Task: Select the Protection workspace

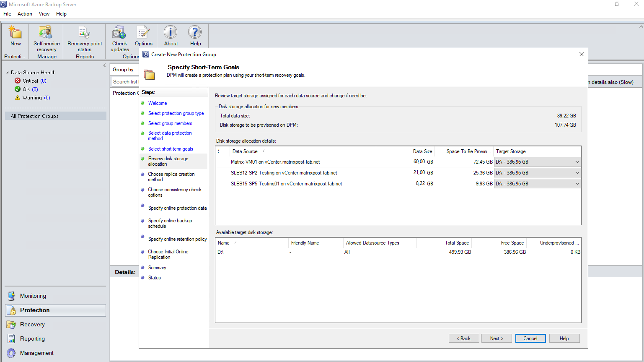Action: (55, 310)
